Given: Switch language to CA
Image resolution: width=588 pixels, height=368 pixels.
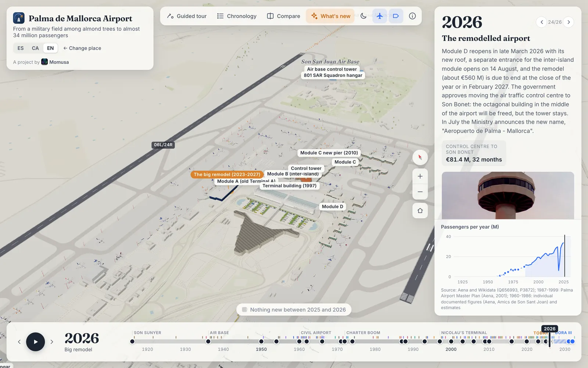Looking at the screenshot, I should [x=35, y=48].
